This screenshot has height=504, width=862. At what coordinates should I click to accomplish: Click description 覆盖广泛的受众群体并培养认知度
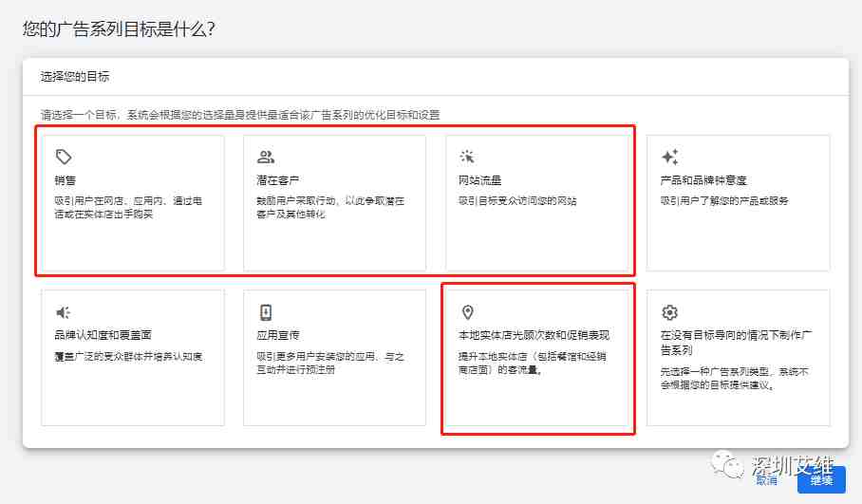click(x=128, y=356)
